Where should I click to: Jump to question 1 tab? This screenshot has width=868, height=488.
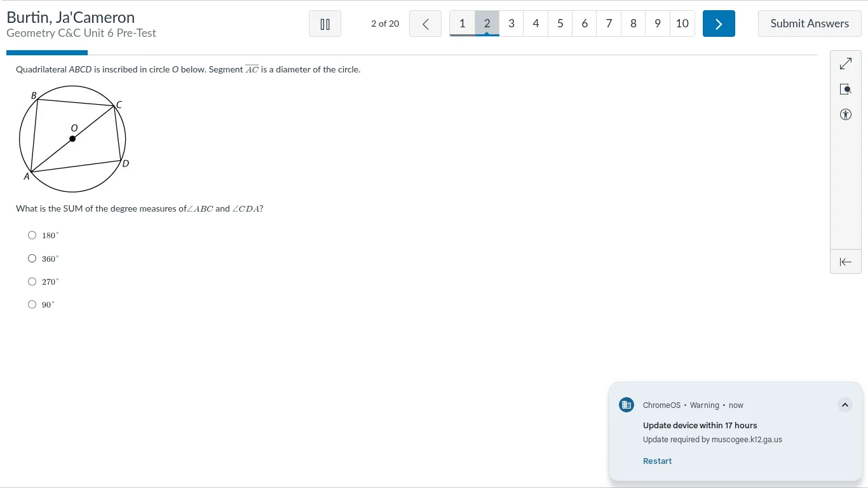pyautogui.click(x=462, y=24)
